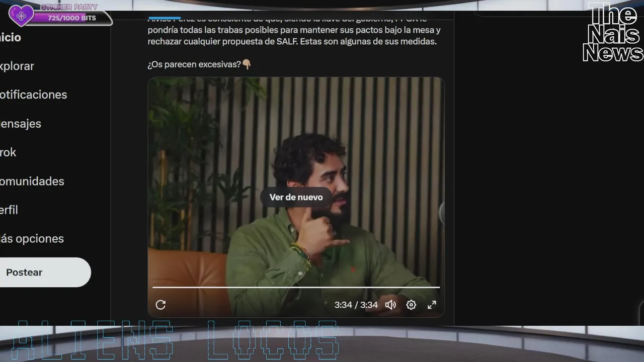Open Explorar in the sidebar
Screen dimensions: 644x362
17,66
